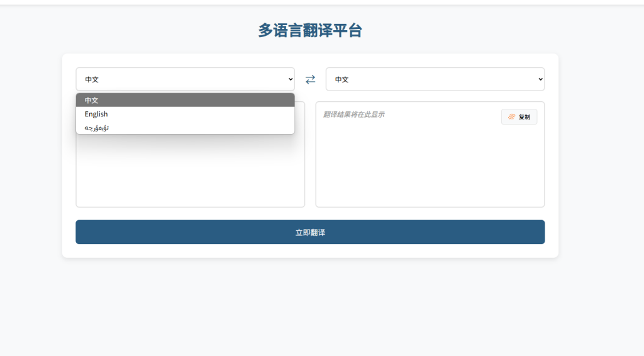Choose English from the language list
Image resolution: width=644 pixels, height=356 pixels.
tap(186, 114)
